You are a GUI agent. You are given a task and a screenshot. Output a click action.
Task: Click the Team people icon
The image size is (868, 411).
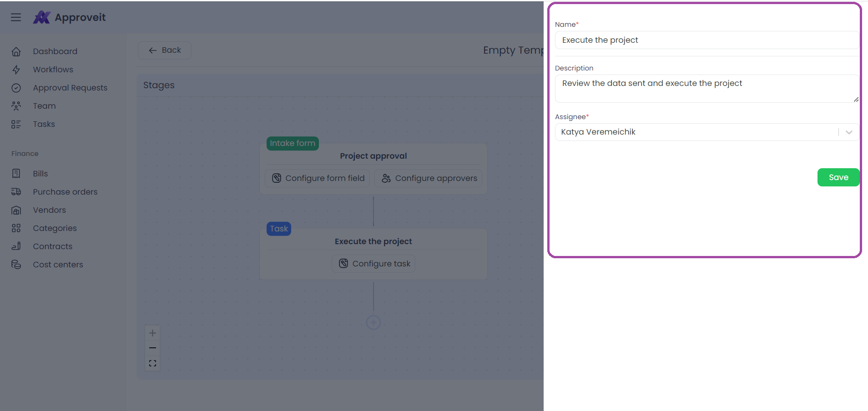coord(16,106)
